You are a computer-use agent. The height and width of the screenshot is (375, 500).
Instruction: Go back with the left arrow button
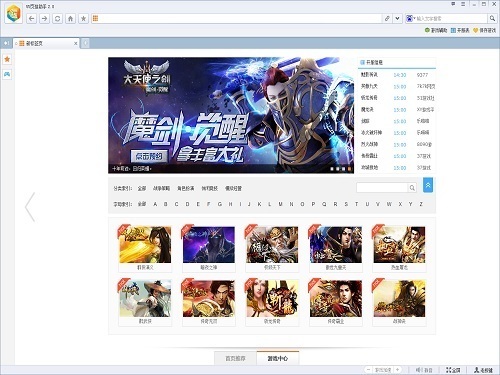tap(31, 18)
